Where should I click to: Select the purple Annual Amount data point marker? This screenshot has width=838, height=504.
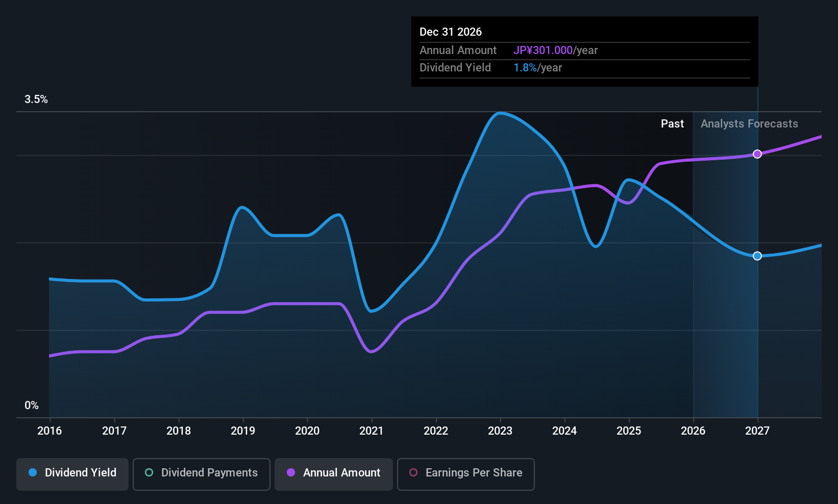[757, 154]
